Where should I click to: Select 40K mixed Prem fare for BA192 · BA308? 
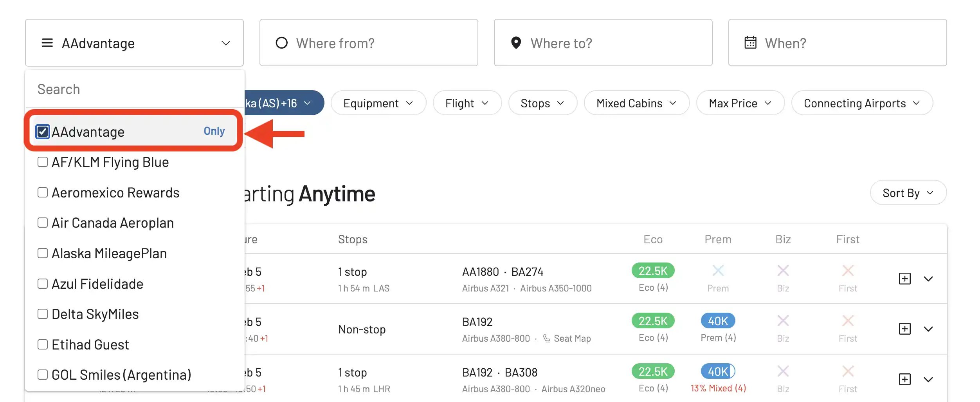click(718, 371)
